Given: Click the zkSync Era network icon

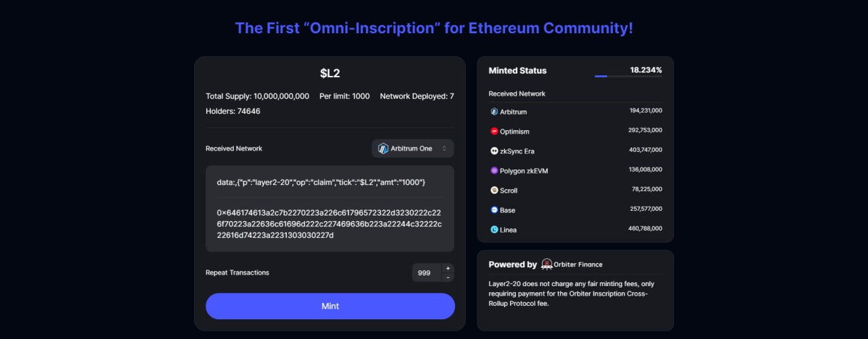Looking at the screenshot, I should (x=494, y=151).
